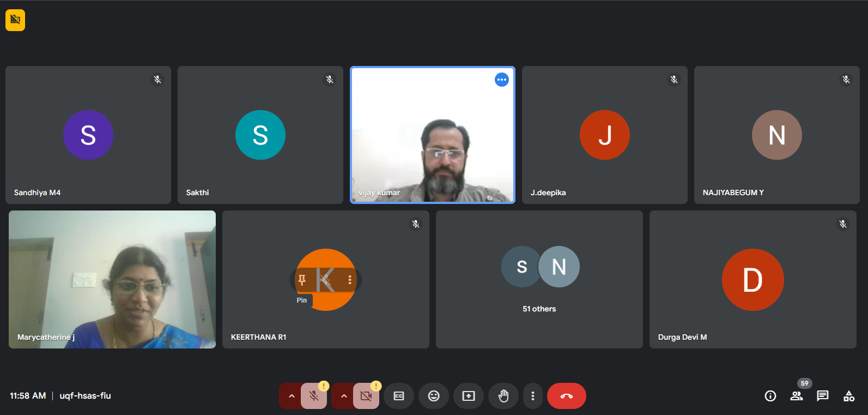868x415 pixels.
Task: Click the 11:58 AM time text
Action: tap(28, 396)
